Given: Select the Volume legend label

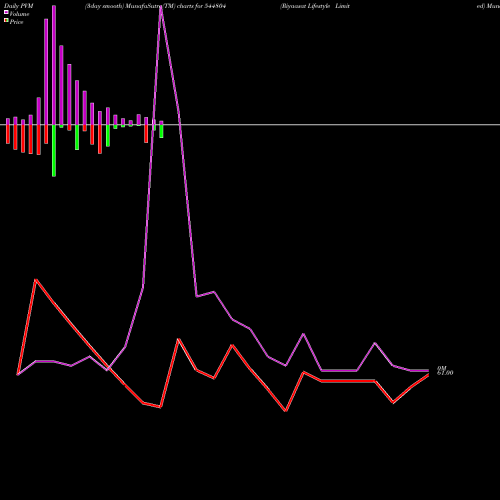Looking at the screenshot, I should click(19, 14).
